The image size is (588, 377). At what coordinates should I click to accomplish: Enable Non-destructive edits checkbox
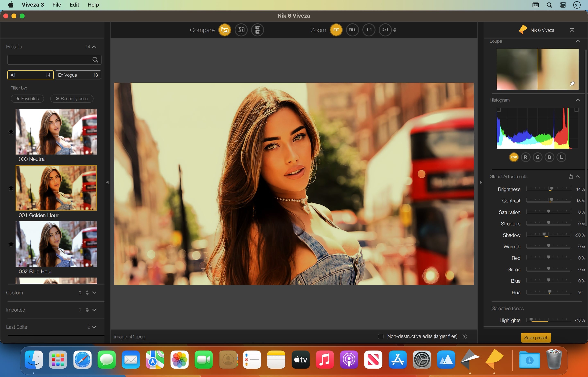[x=381, y=336]
